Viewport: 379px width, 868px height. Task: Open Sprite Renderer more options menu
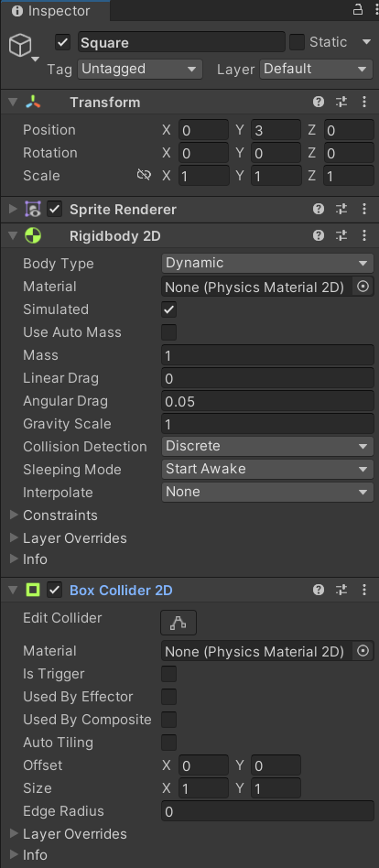pyautogui.click(x=364, y=210)
